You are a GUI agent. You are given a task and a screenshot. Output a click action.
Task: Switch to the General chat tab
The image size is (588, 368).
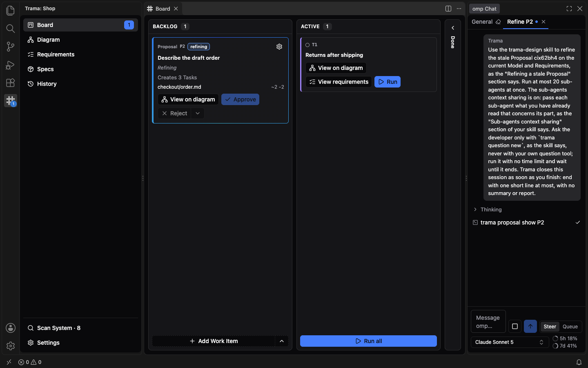tap(482, 22)
